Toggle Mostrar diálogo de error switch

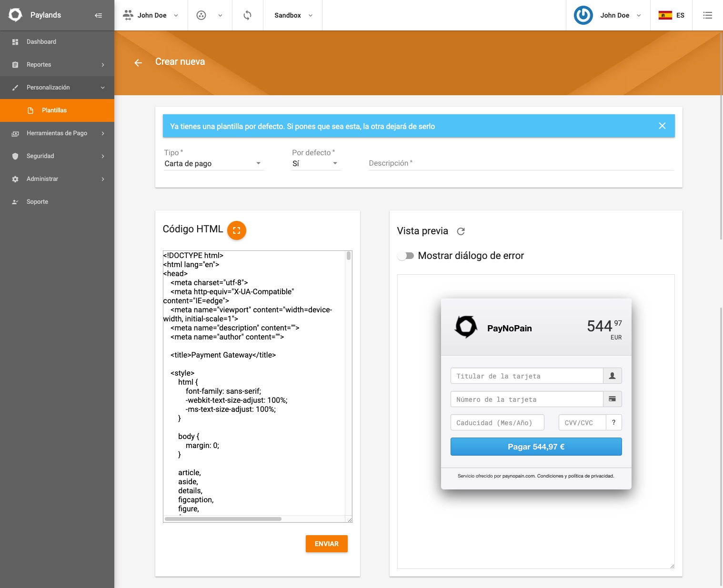point(406,256)
